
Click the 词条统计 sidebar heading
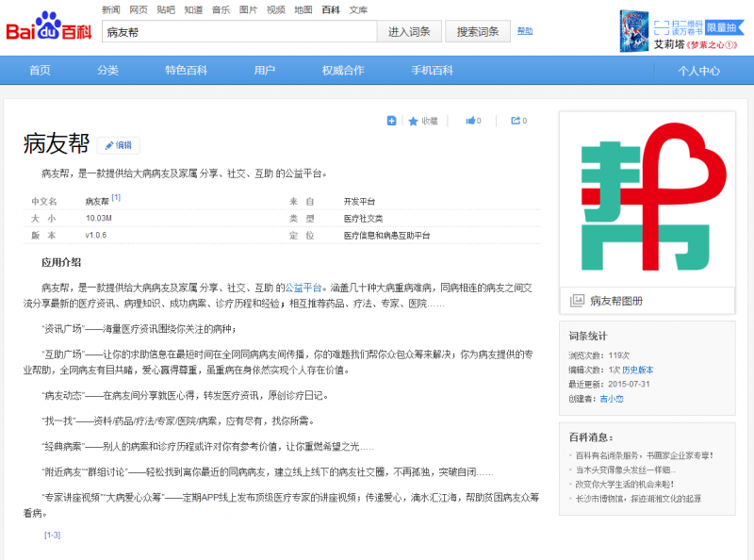(587, 336)
